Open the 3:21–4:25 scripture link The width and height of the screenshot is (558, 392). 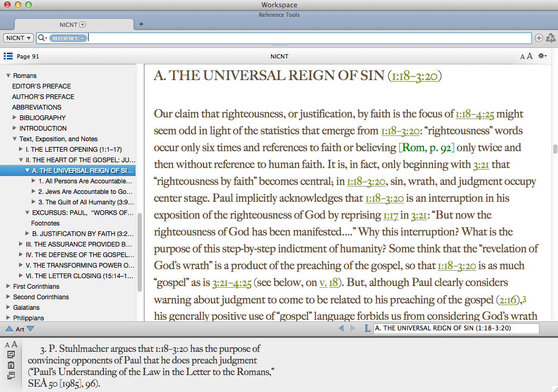[x=232, y=283]
